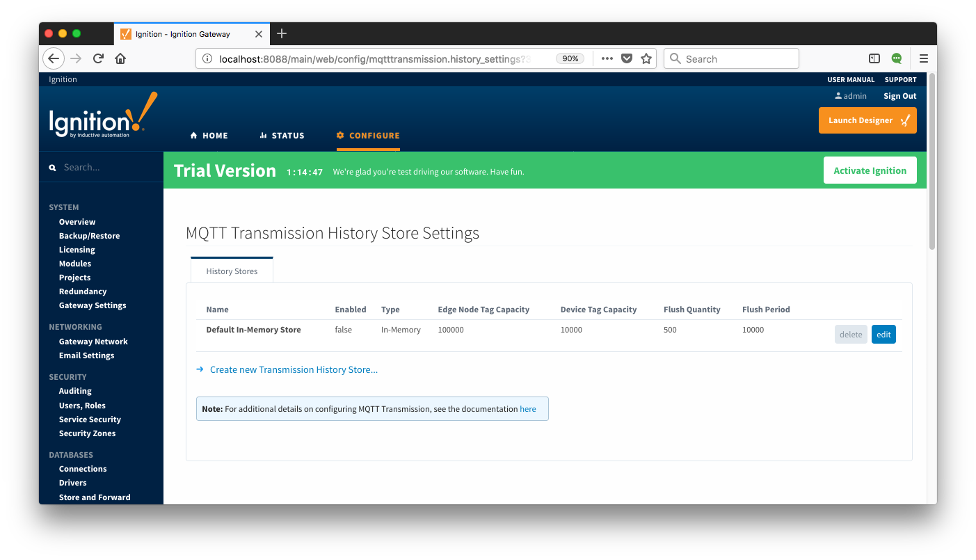Open Projects in the sidebar
Viewport: 976px width, 560px height.
[x=74, y=278]
